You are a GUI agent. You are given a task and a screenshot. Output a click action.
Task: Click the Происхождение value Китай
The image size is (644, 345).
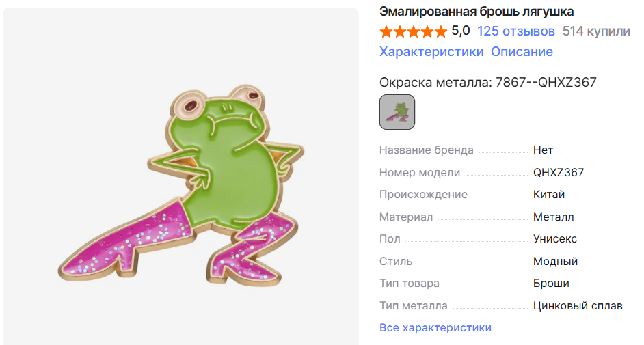pyautogui.click(x=549, y=195)
